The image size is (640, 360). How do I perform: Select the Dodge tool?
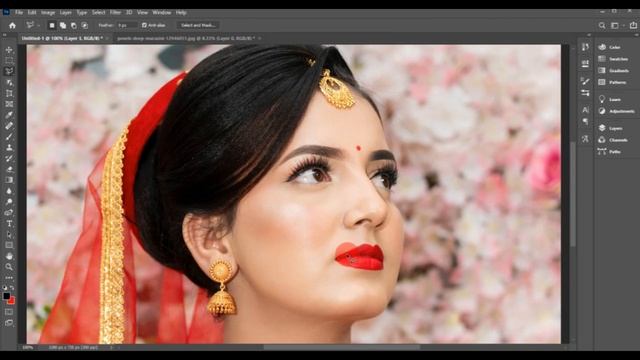[x=9, y=202]
